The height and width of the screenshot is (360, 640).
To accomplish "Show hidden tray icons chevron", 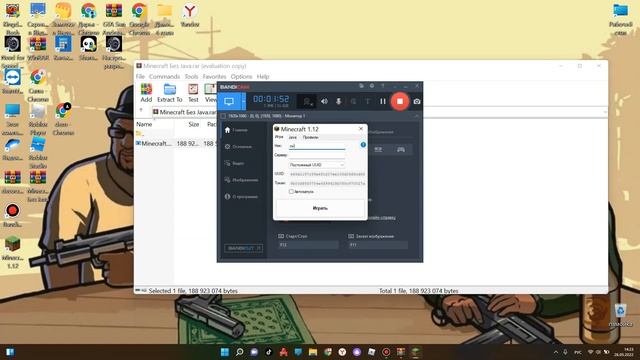I will pos(556,352).
